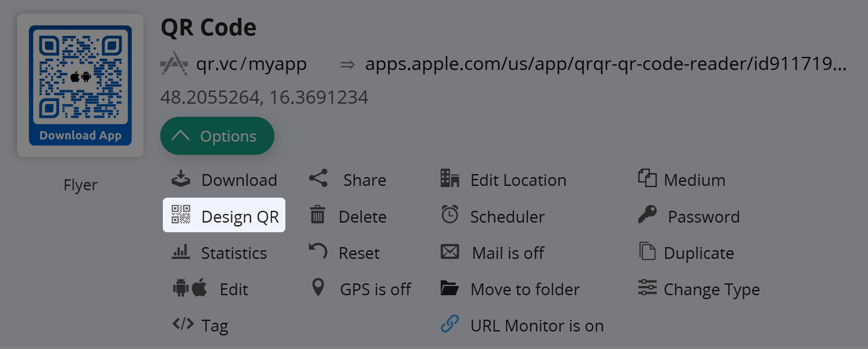Click the Reset arrow icon
Viewport: 868px width, 349px height.
[x=318, y=251]
